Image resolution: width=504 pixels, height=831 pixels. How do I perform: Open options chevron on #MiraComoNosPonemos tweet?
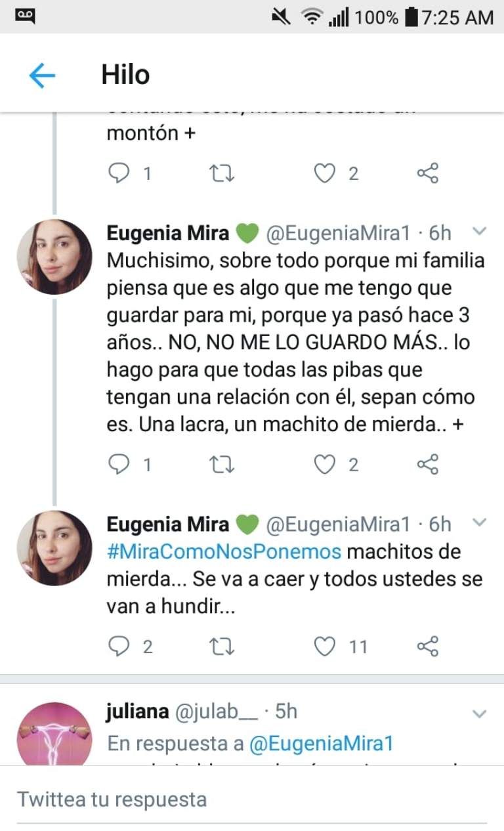coord(480,523)
